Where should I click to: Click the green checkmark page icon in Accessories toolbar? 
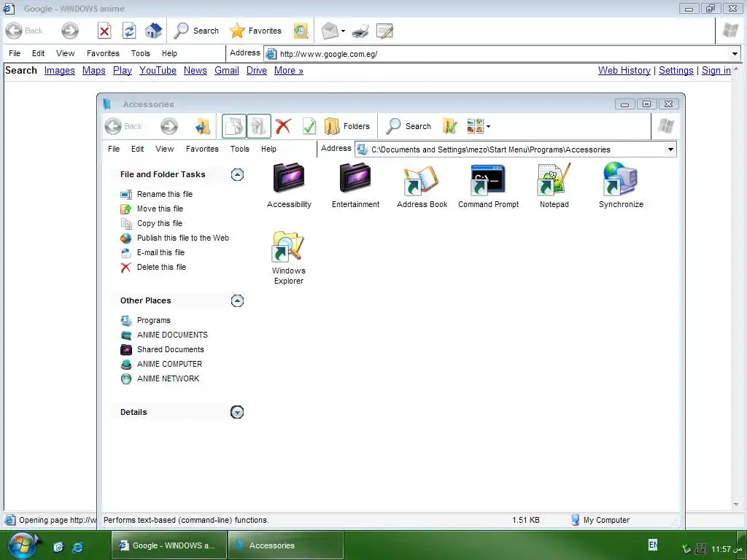coord(309,126)
